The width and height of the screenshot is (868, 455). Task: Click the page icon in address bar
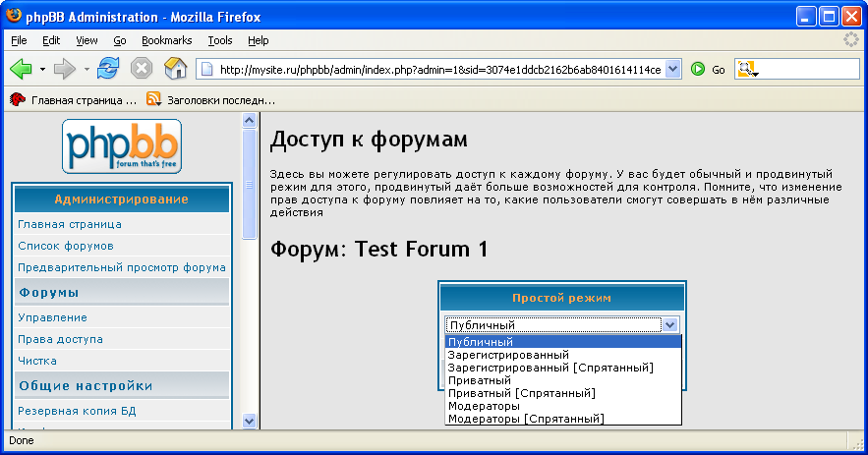[206, 70]
